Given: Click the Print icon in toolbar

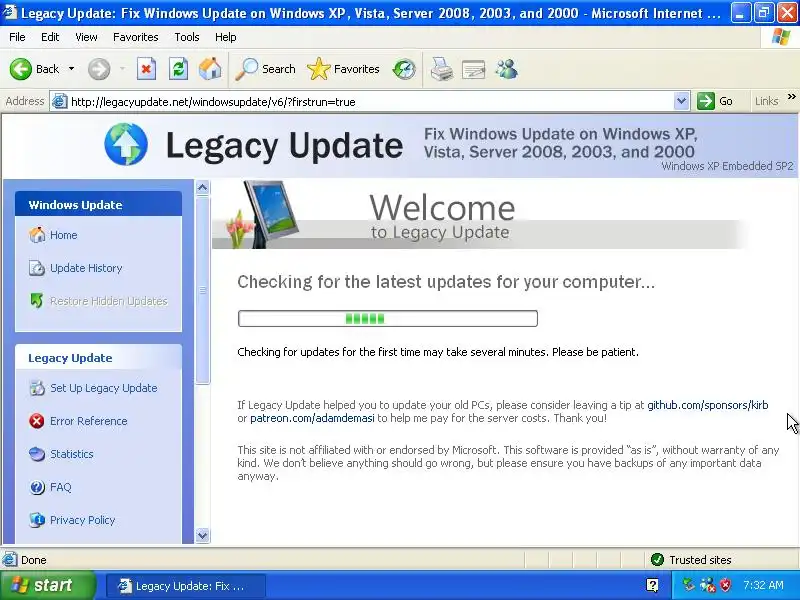Looking at the screenshot, I should point(441,69).
